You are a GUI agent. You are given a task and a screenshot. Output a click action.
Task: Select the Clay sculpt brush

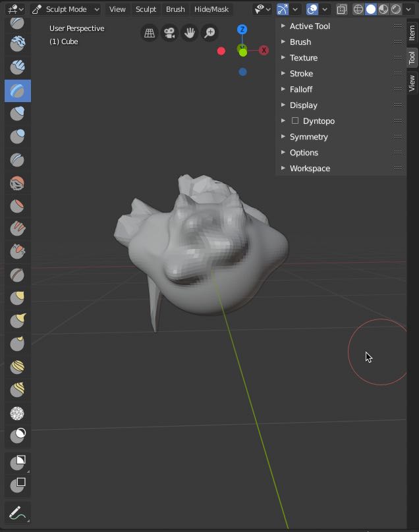point(18,43)
